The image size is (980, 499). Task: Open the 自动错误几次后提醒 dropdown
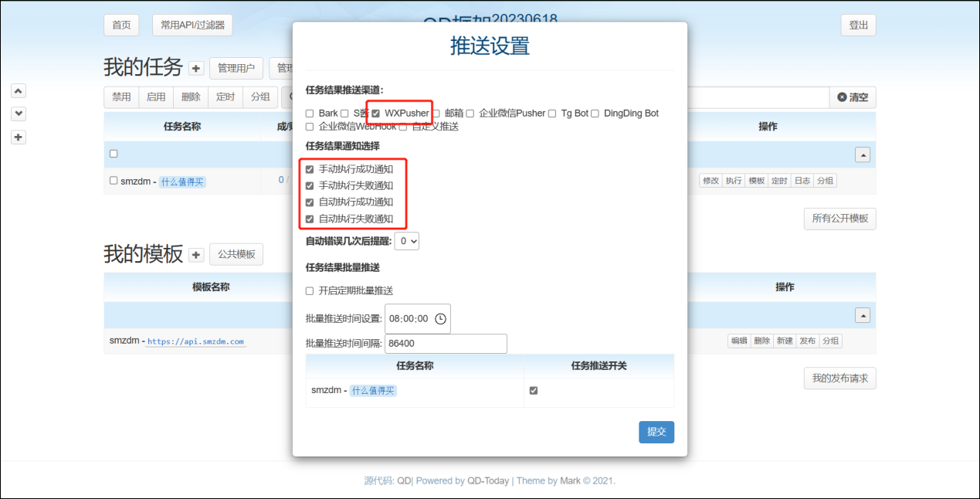(406, 241)
